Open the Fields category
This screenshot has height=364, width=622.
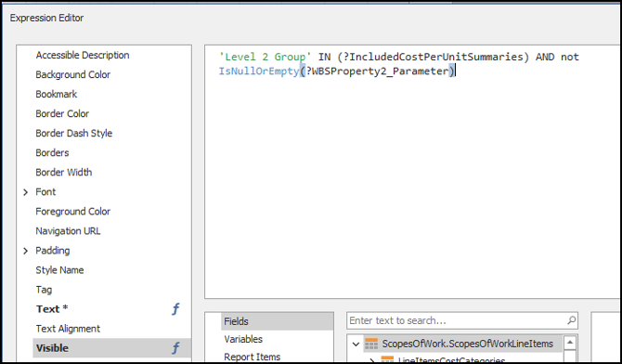click(278, 321)
